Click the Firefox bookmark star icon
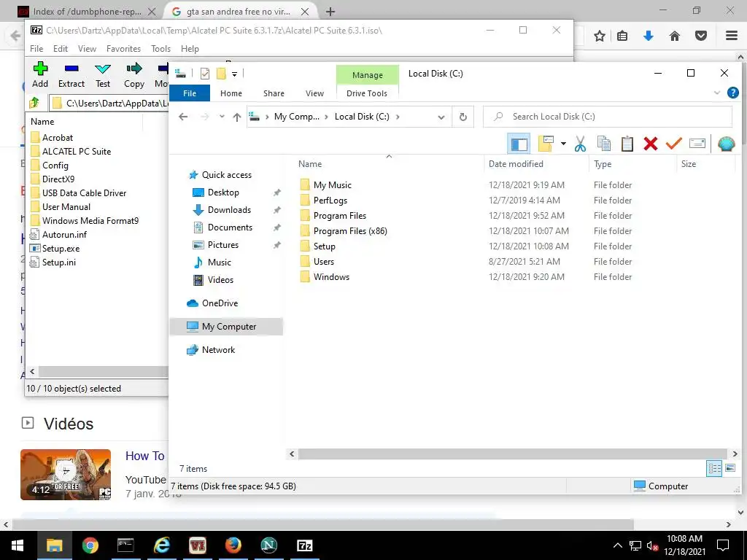Image resolution: width=747 pixels, height=560 pixels. (600, 36)
